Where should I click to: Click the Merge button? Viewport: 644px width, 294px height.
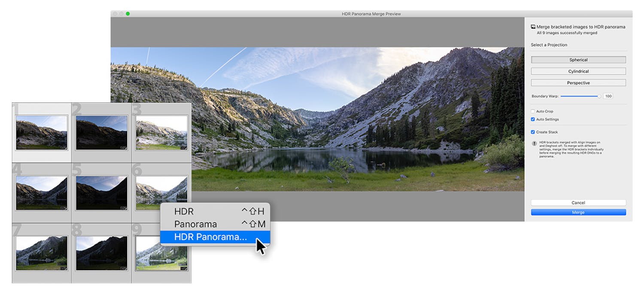(579, 212)
